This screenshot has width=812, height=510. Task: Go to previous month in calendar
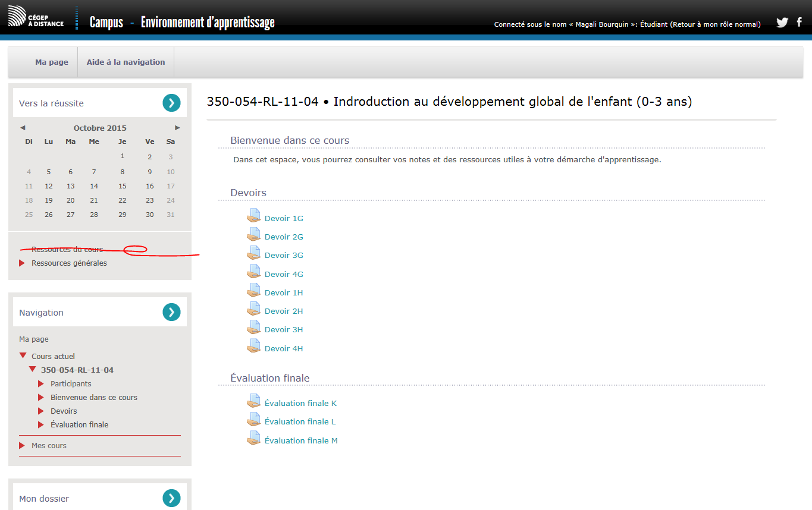(23, 128)
